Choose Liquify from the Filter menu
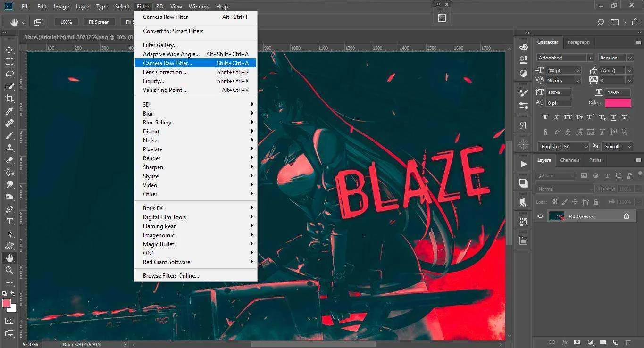The image size is (644, 348). pyautogui.click(x=195, y=81)
